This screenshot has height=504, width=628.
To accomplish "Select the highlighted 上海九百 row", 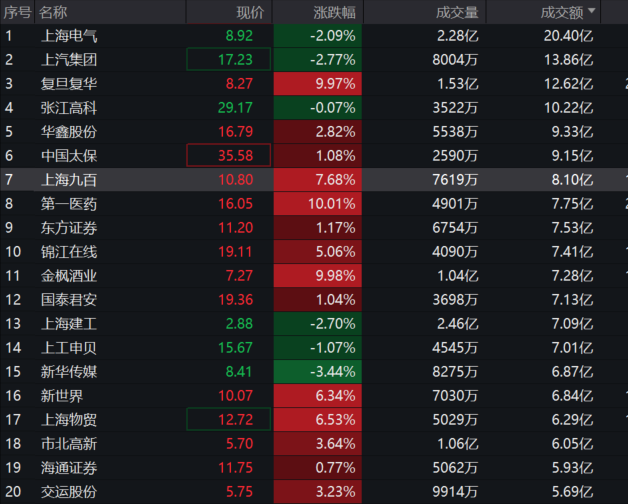I will click(314, 180).
